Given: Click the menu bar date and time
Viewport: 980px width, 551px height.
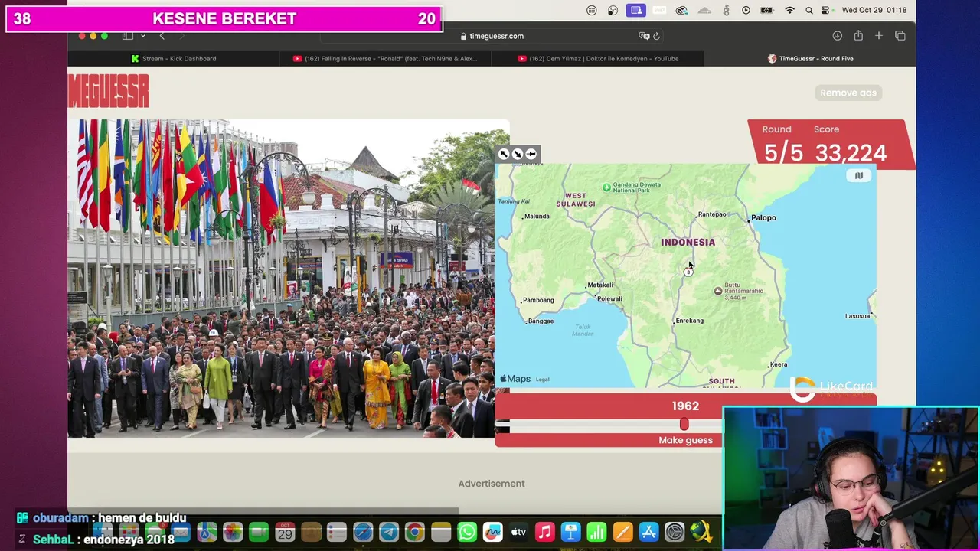Looking at the screenshot, I should pyautogui.click(x=874, y=10).
